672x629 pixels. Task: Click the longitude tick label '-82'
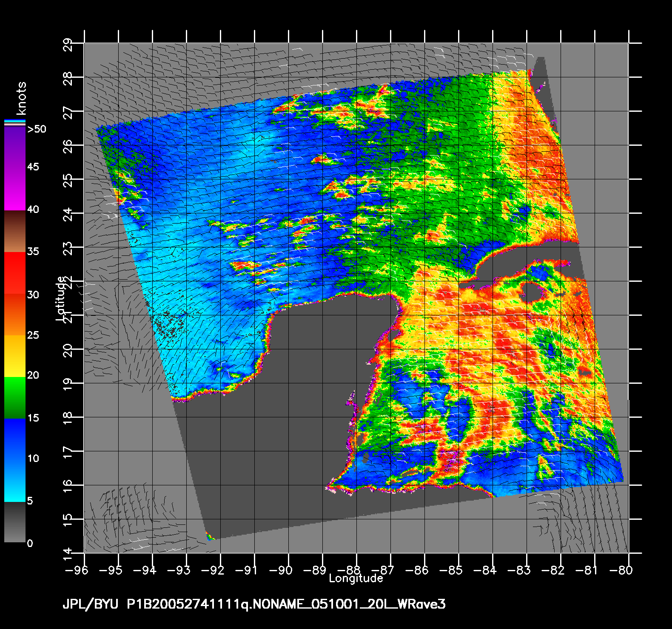[x=552, y=570]
